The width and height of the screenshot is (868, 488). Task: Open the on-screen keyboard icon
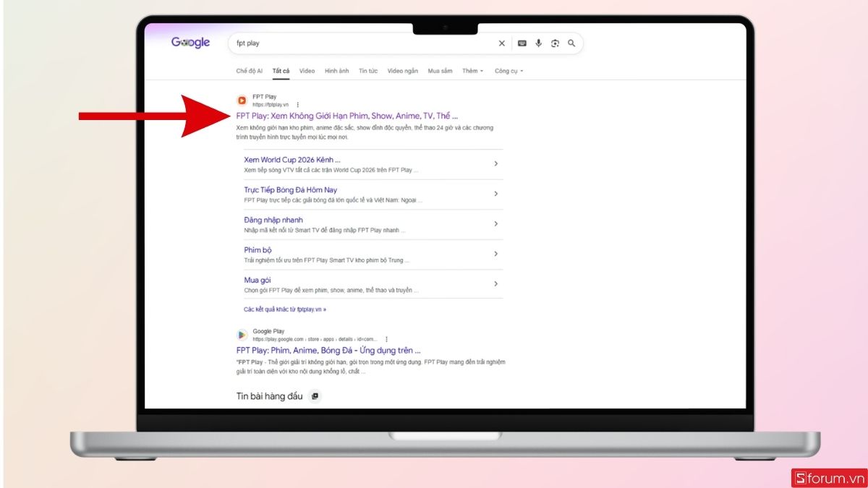(x=522, y=43)
